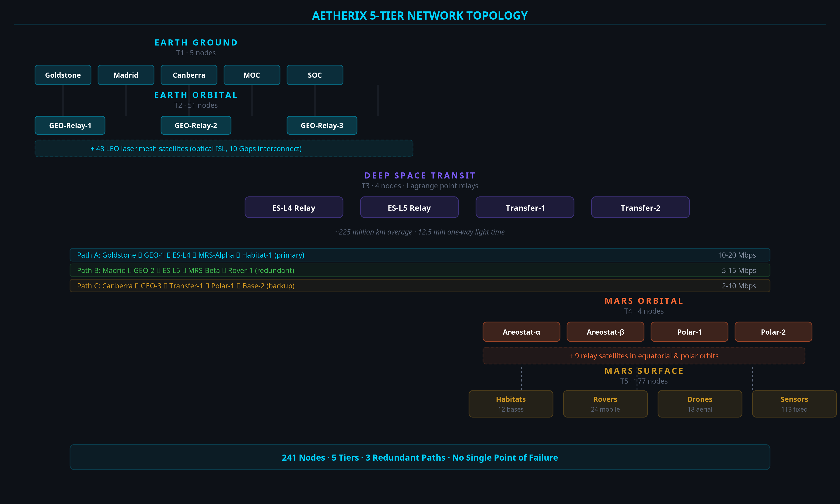
Task: Select the GEO-Relay-3 node
Action: point(322,125)
